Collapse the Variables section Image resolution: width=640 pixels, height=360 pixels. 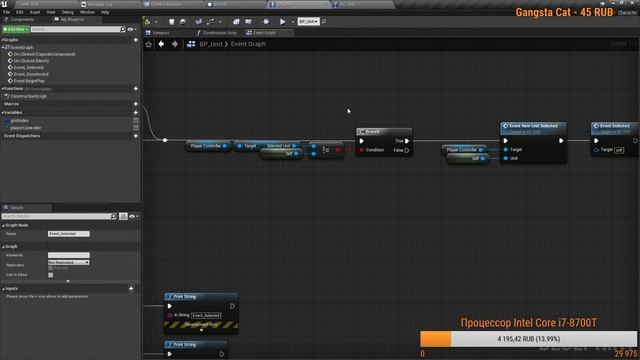(x=2, y=112)
